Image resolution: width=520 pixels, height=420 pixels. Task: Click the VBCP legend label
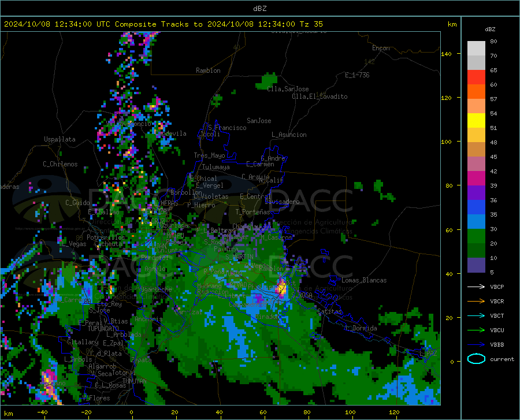[497, 287]
